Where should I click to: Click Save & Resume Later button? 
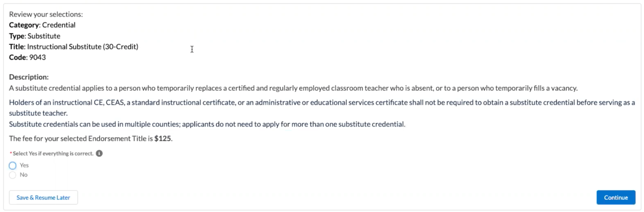43,197
